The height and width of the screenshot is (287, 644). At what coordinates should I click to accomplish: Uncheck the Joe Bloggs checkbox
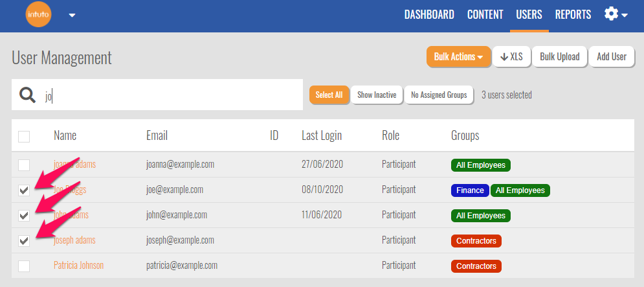point(24,190)
